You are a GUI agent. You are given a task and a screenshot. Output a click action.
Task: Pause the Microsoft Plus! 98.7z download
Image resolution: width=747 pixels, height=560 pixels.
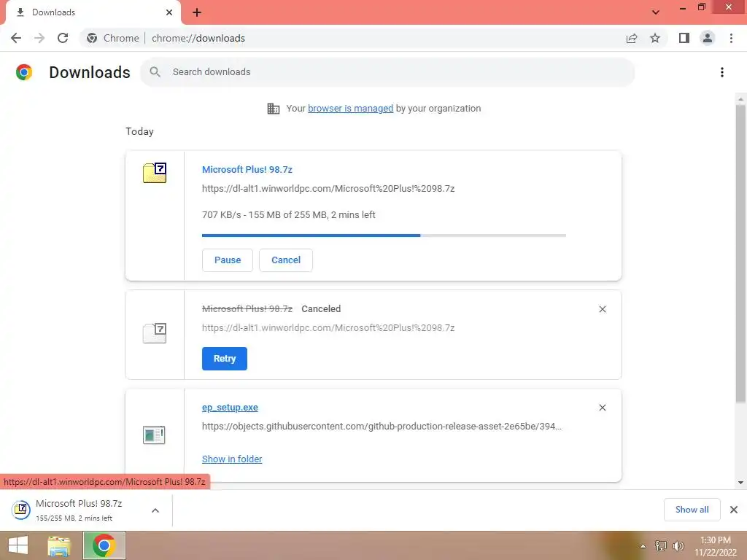[x=228, y=260]
